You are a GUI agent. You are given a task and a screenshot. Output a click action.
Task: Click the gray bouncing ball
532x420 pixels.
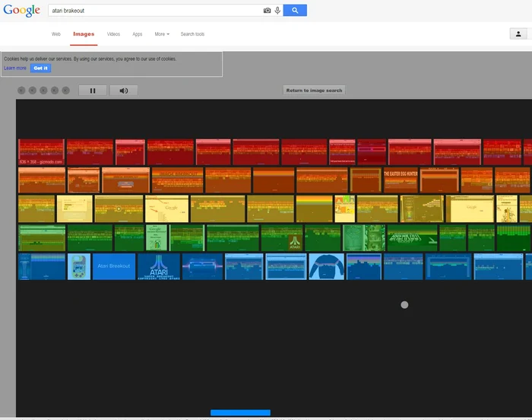tap(404, 305)
